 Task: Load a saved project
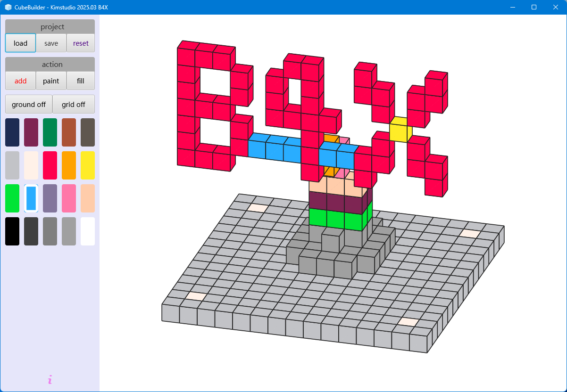20,43
